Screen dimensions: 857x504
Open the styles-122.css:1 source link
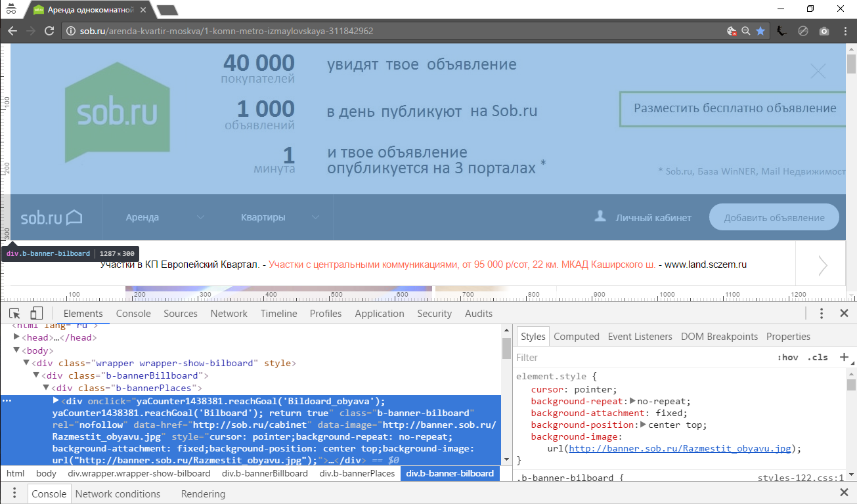[x=801, y=478]
